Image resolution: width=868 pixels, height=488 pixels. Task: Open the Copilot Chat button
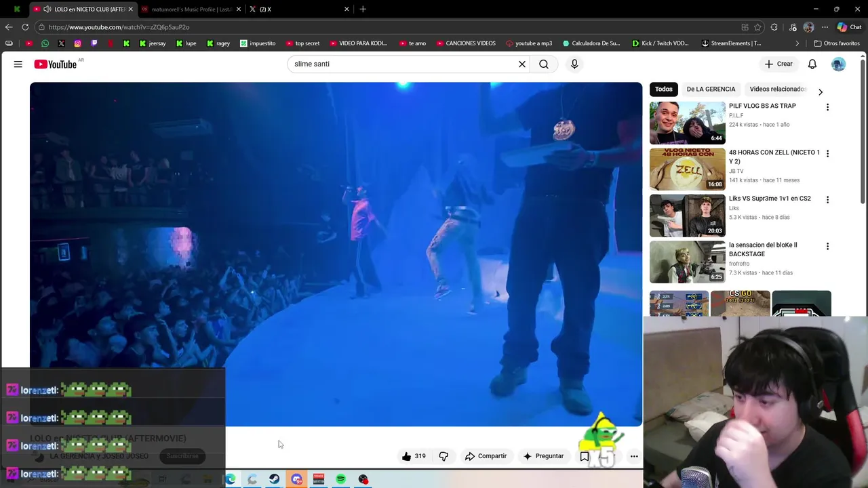850,27
